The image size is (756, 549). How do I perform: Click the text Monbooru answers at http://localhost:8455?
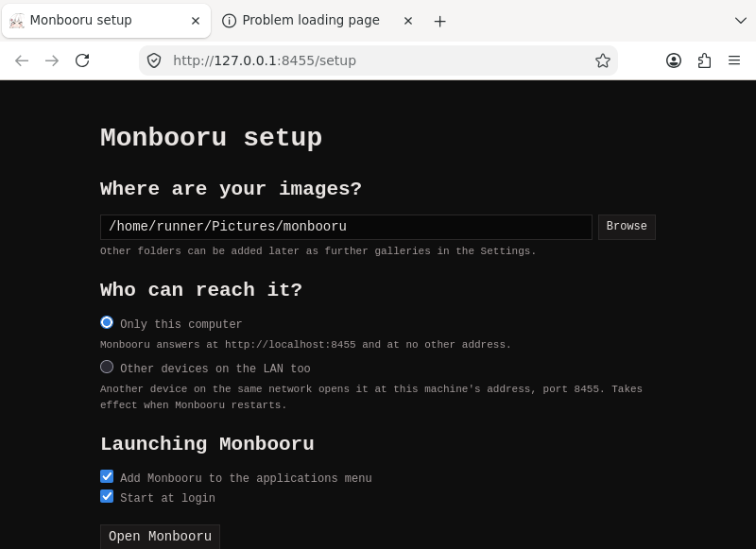[x=228, y=345]
